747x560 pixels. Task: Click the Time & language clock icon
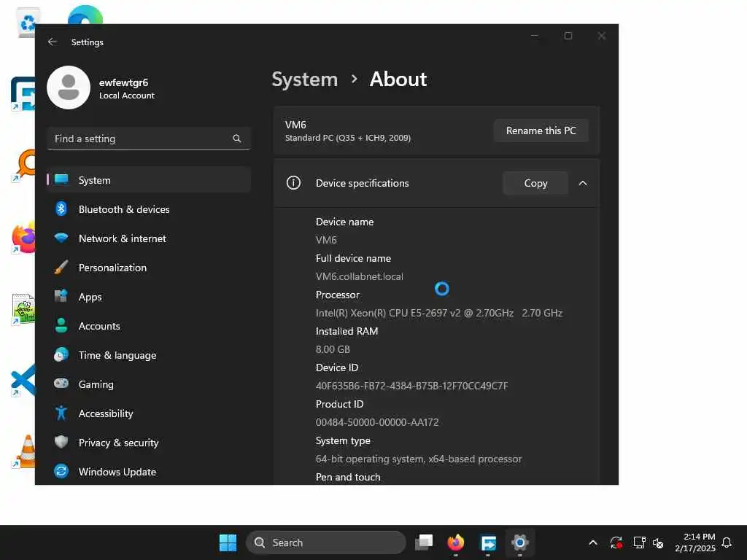[x=61, y=355]
